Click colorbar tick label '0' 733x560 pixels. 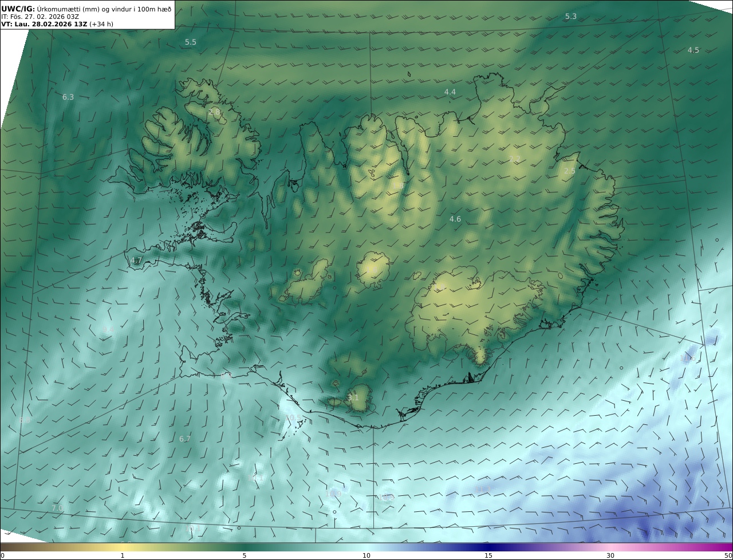point(2,555)
